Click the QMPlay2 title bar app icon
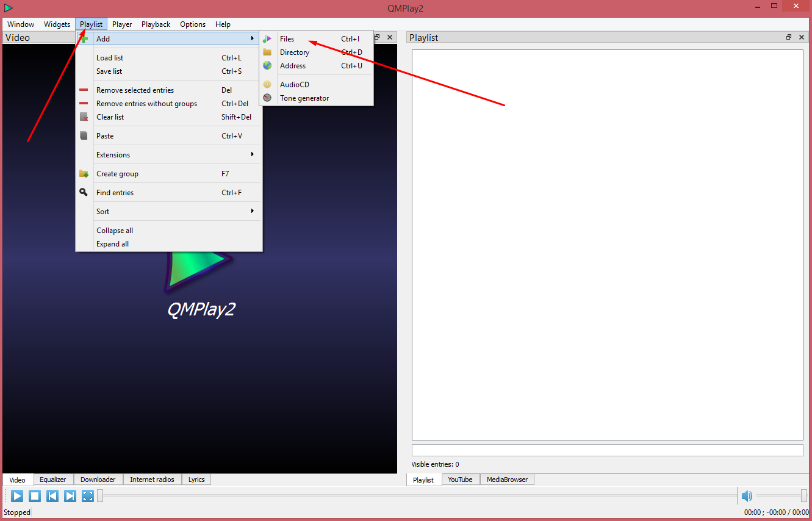812x521 pixels. click(9, 8)
